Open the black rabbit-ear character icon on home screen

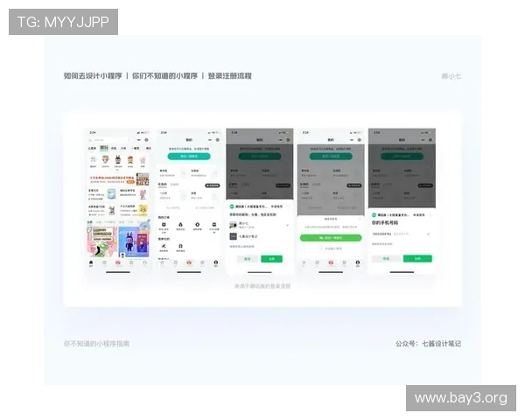118,160
